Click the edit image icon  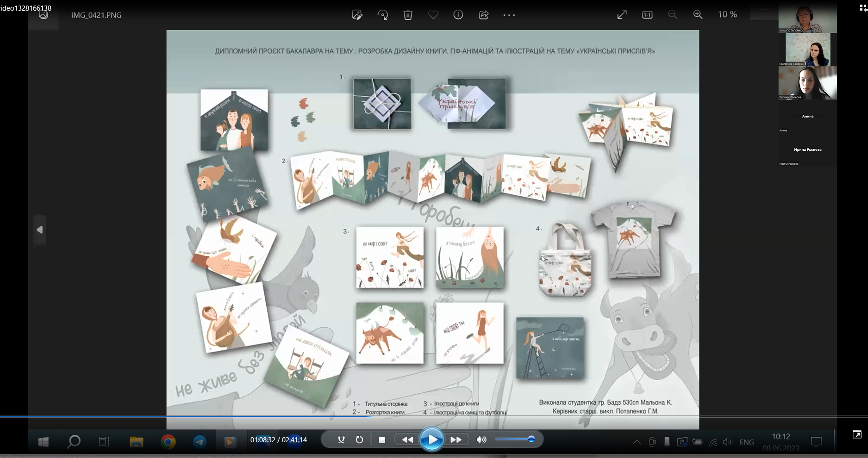tap(357, 15)
